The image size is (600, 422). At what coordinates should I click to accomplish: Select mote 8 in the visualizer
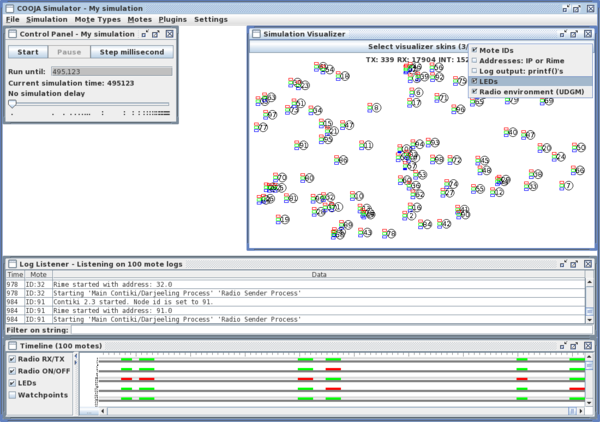coord(377,108)
